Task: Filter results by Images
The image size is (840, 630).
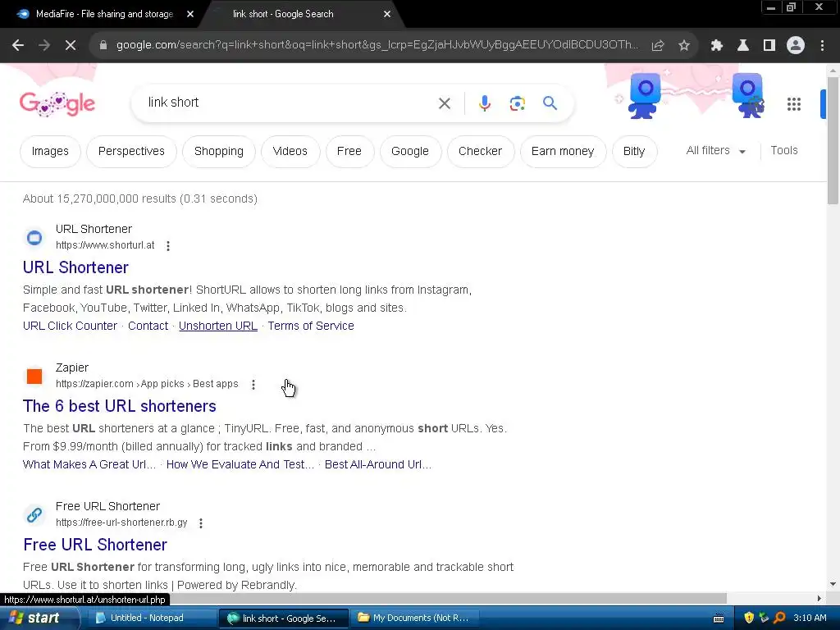Action: click(50, 152)
